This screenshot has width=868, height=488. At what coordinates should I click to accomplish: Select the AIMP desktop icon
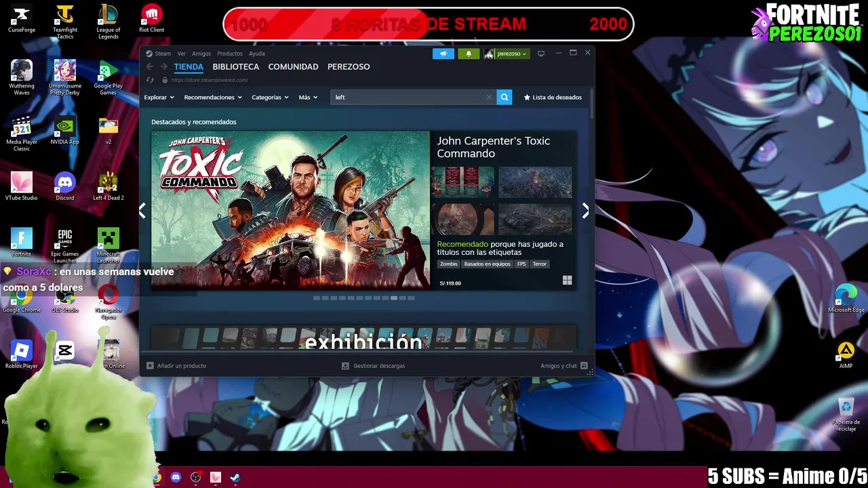pos(846,354)
